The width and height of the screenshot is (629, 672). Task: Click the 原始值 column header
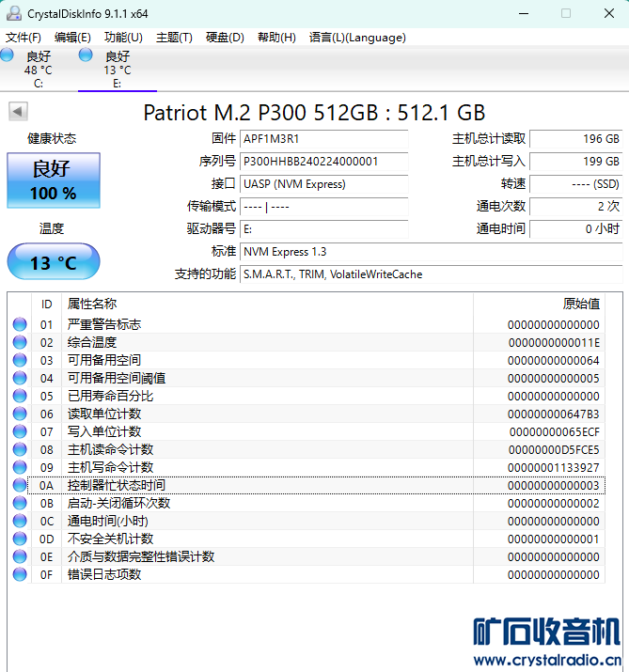pos(539,305)
